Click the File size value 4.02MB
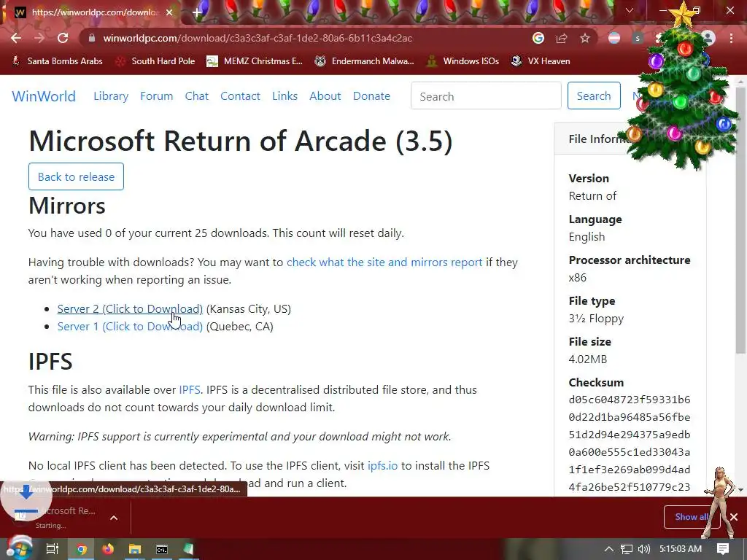Viewport: 747px width, 560px height. 588,359
